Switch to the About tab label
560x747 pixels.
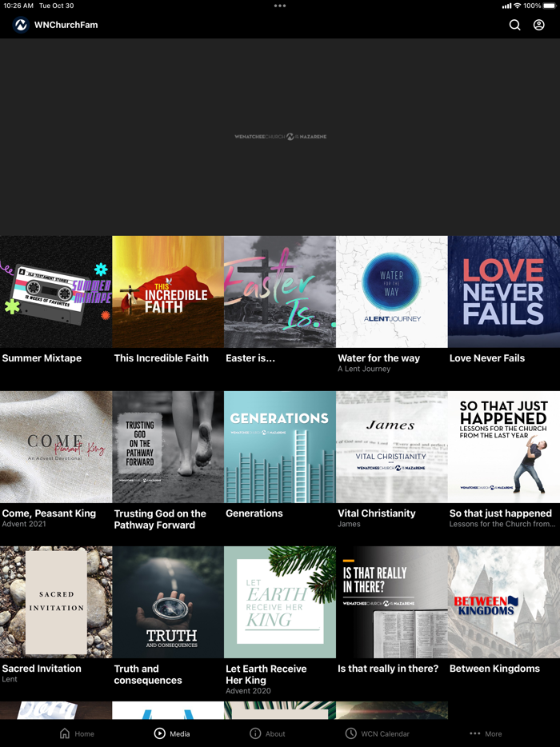(x=275, y=733)
